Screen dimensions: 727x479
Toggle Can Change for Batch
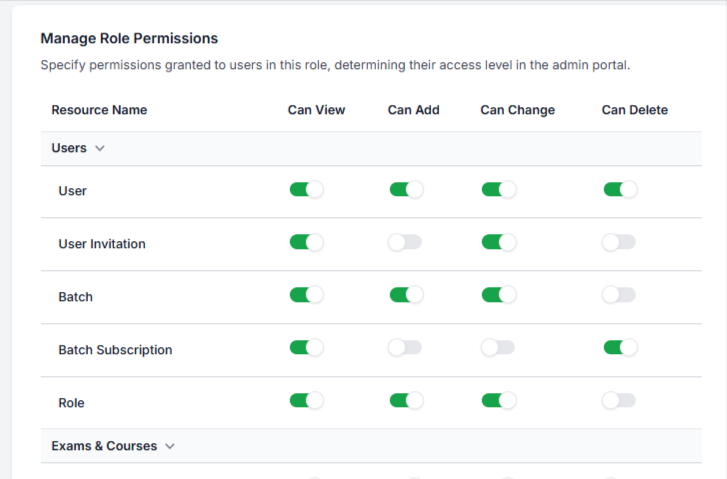[498, 296]
